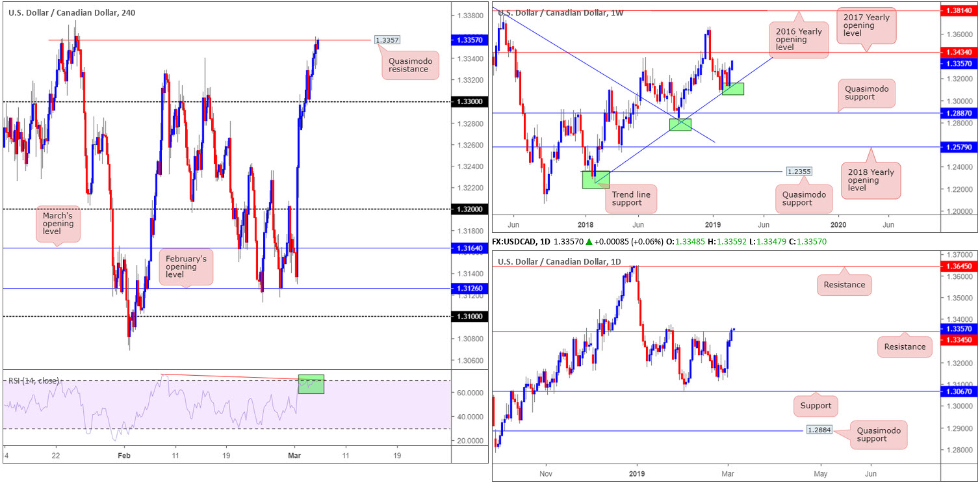Select the 2017 Yearly opening level callout
Image resolution: width=980 pixels, height=485 pixels.
coord(866,25)
